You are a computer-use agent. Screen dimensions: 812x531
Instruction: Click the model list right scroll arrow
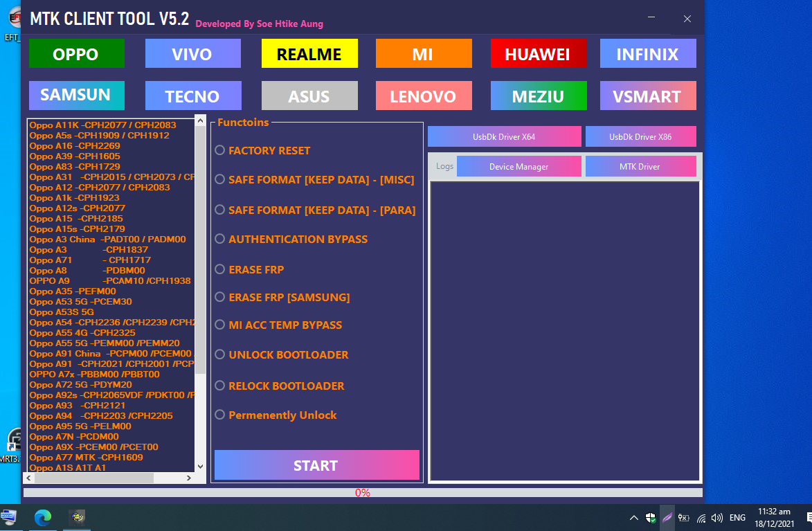(x=189, y=478)
